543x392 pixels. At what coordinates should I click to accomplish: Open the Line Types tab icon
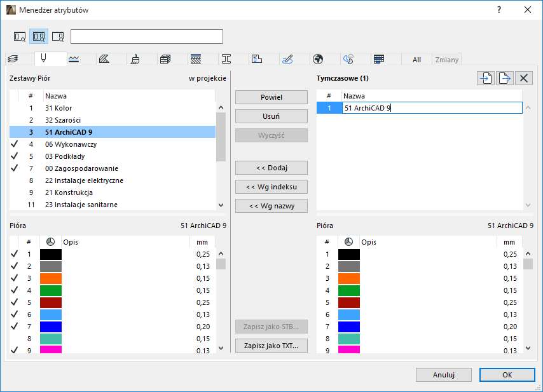pos(74,59)
